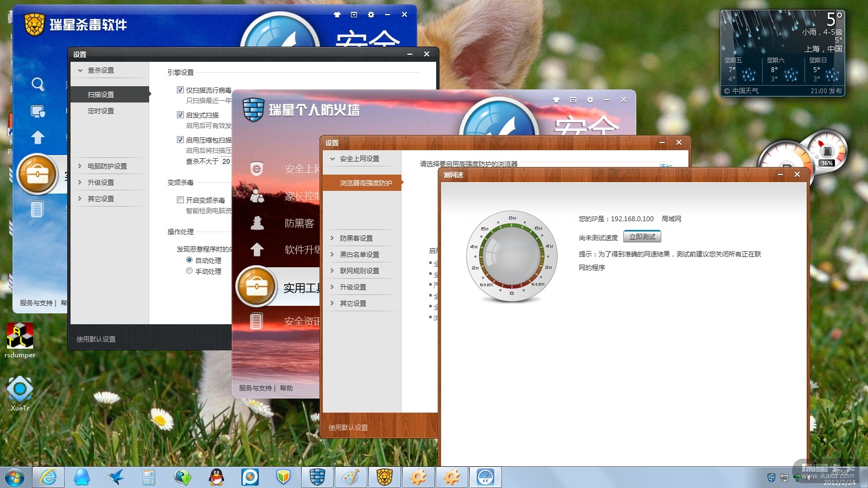The height and width of the screenshot is (488, 868).
Task: Select the toolbox icon in Rising Antivirus sidebar
Action: coord(38,175)
